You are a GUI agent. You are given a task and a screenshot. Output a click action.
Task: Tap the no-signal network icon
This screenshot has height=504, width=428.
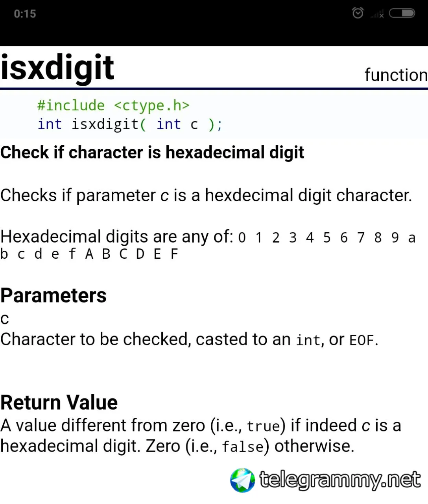coord(377,14)
